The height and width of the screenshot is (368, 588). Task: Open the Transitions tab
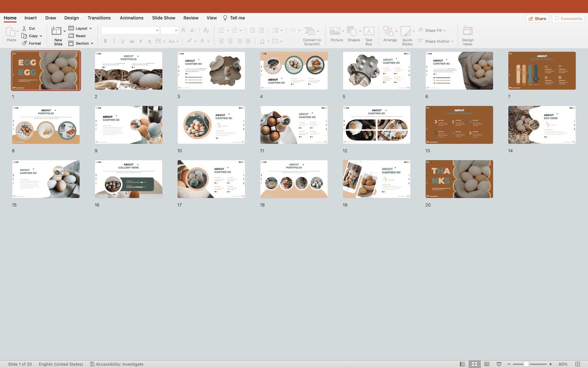pos(99,18)
